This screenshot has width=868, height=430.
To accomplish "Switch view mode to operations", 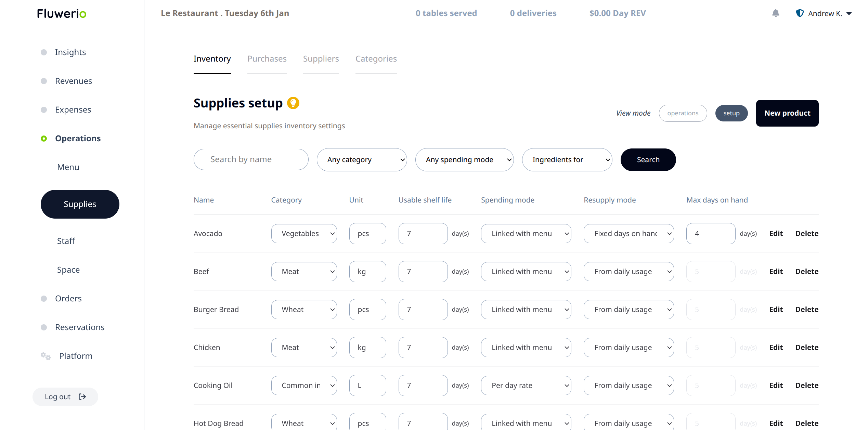I will [x=683, y=113].
